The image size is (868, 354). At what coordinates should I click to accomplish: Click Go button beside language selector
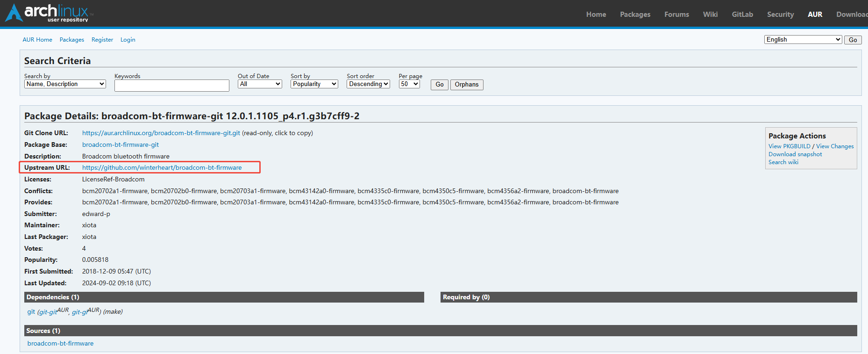coord(853,40)
